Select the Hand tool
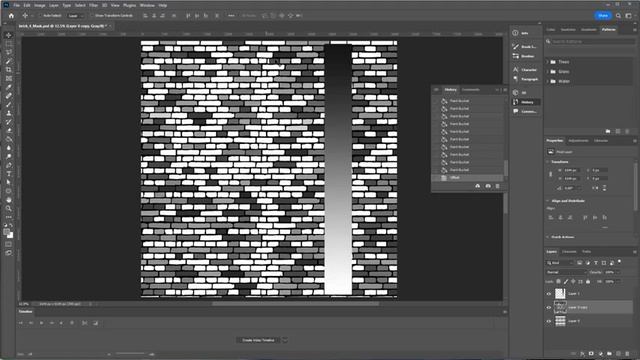 coord(9,200)
